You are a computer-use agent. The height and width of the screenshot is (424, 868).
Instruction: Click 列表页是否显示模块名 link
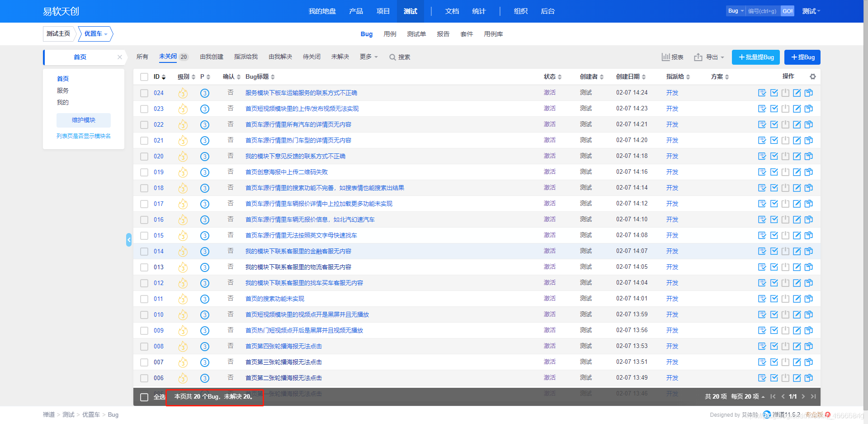coord(84,136)
